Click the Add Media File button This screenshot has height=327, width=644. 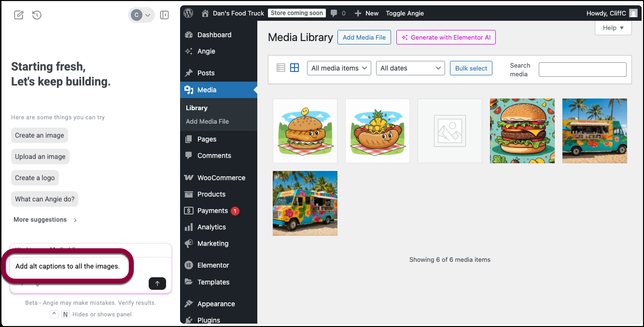(x=364, y=37)
